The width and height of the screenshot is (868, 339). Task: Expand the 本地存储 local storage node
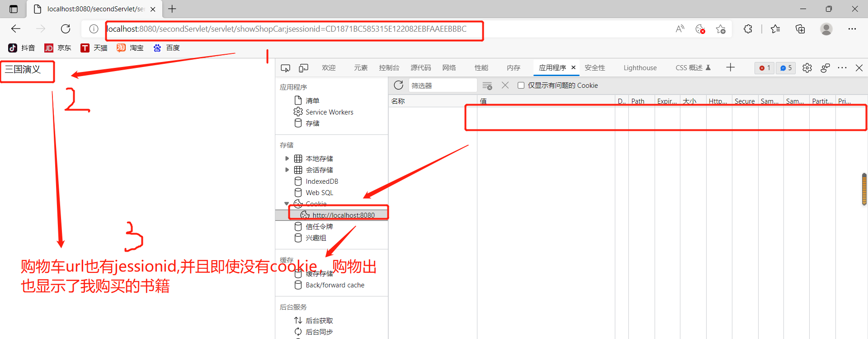[x=287, y=158]
